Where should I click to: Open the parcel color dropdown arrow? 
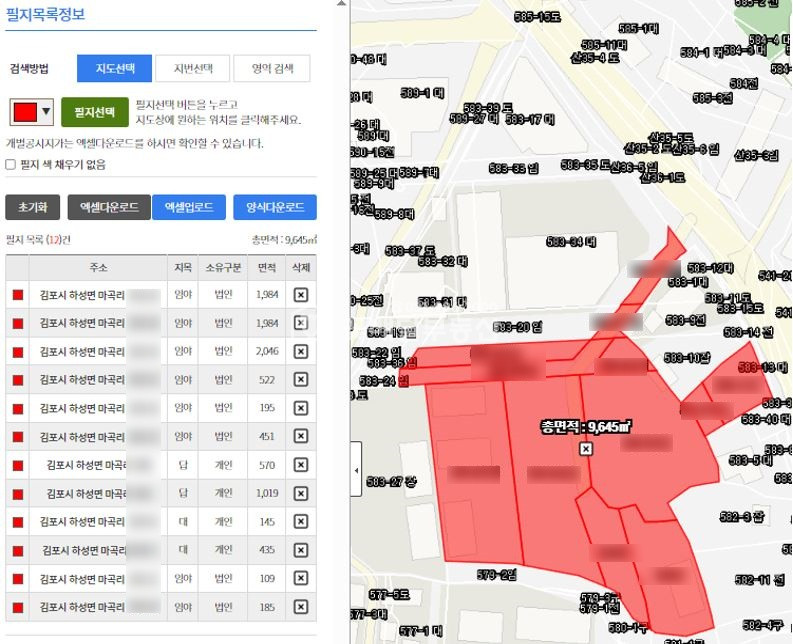[x=46, y=111]
